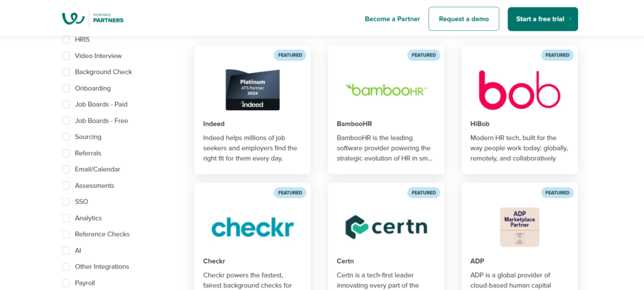Click the text "BambooHR is the leading"

(375, 138)
